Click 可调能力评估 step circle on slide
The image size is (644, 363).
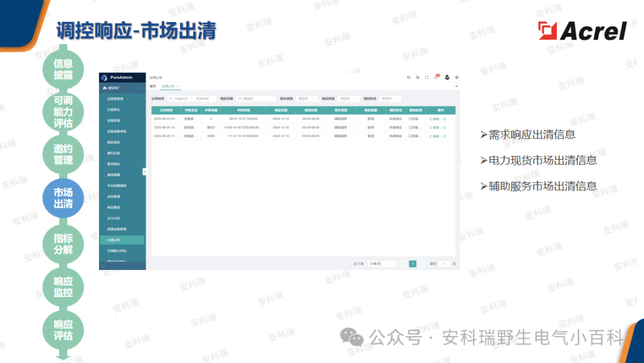[63, 111]
